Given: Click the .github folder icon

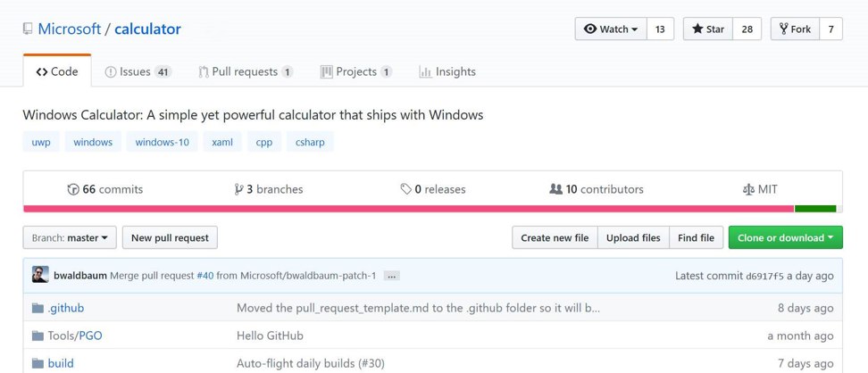Looking at the screenshot, I should click(x=38, y=308).
